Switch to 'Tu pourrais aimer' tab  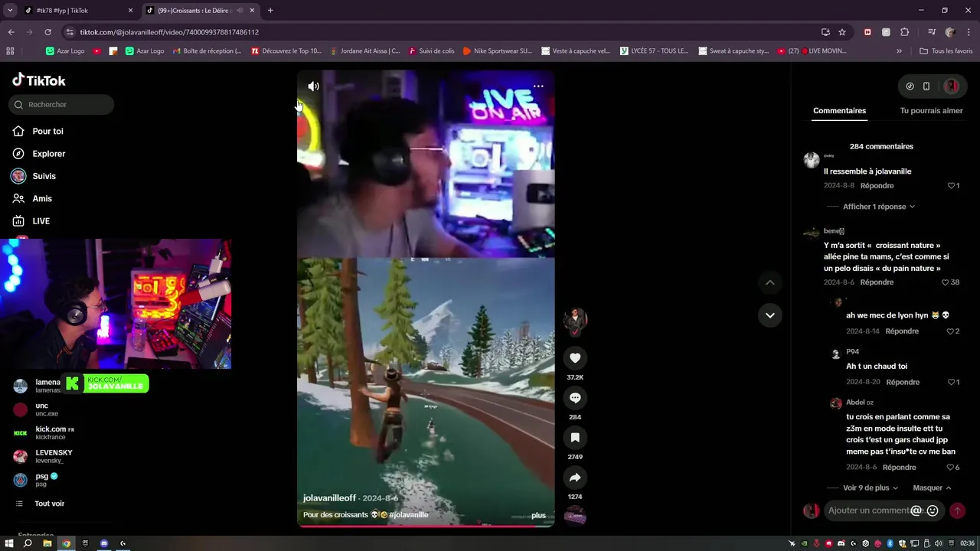point(931,111)
